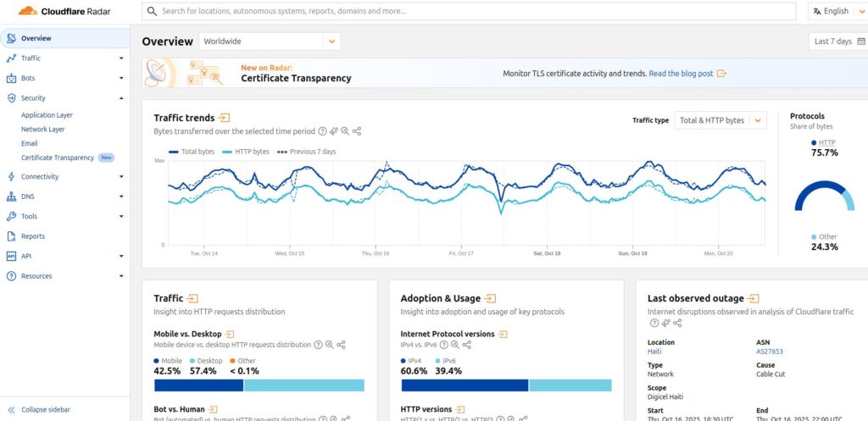
Task: Open the Traffic card link icon
Action: point(192,299)
